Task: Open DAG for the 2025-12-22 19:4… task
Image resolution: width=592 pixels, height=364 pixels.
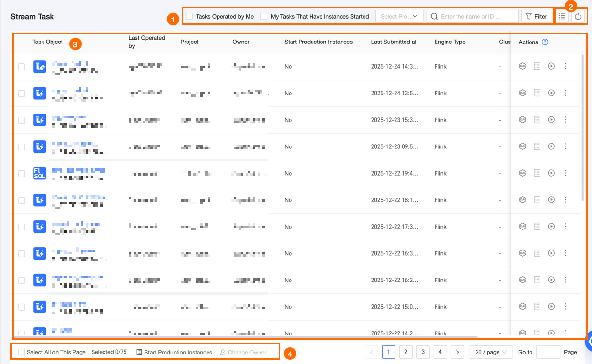Action: point(523,173)
